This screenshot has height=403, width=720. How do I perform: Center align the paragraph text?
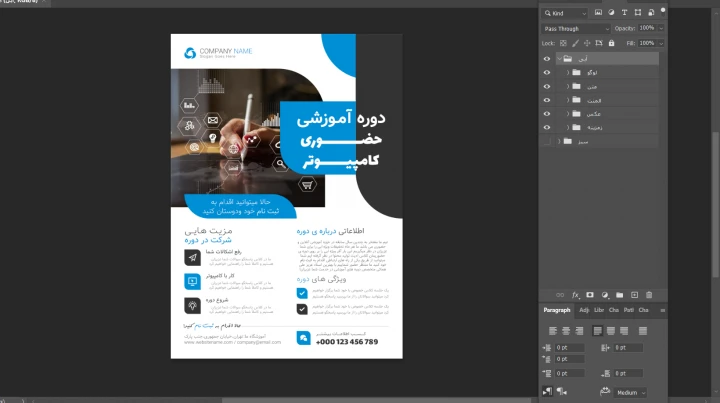click(566, 330)
